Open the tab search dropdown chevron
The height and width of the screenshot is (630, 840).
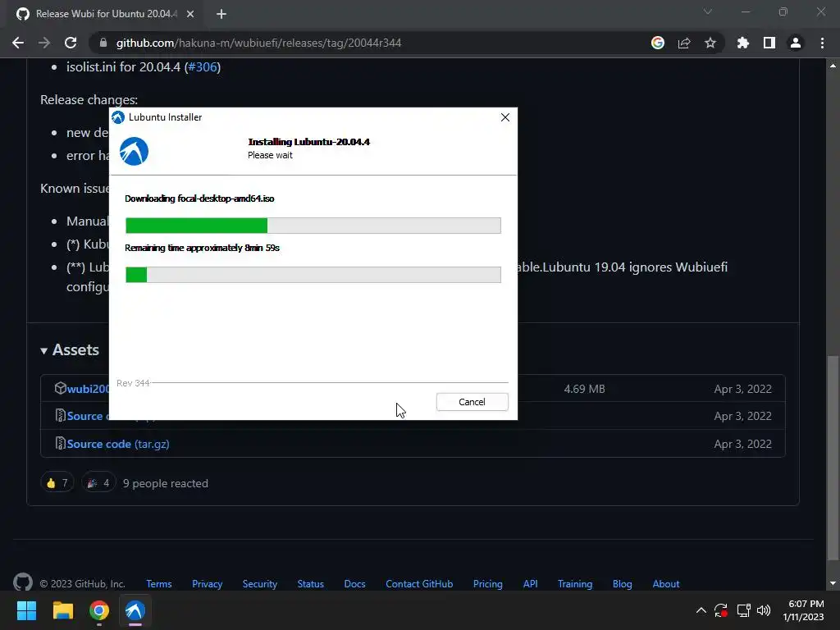[x=708, y=11]
